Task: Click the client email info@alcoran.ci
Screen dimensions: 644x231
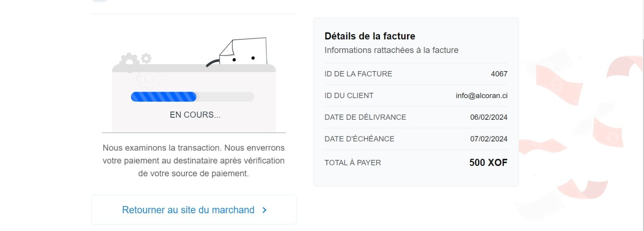Action: [481, 96]
